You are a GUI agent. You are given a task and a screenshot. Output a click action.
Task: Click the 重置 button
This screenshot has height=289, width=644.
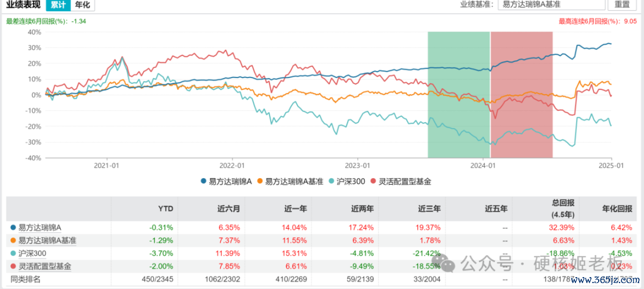pos(621,4)
